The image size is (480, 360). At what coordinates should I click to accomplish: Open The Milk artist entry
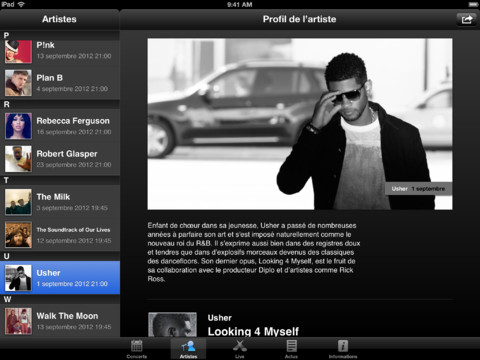tap(60, 202)
